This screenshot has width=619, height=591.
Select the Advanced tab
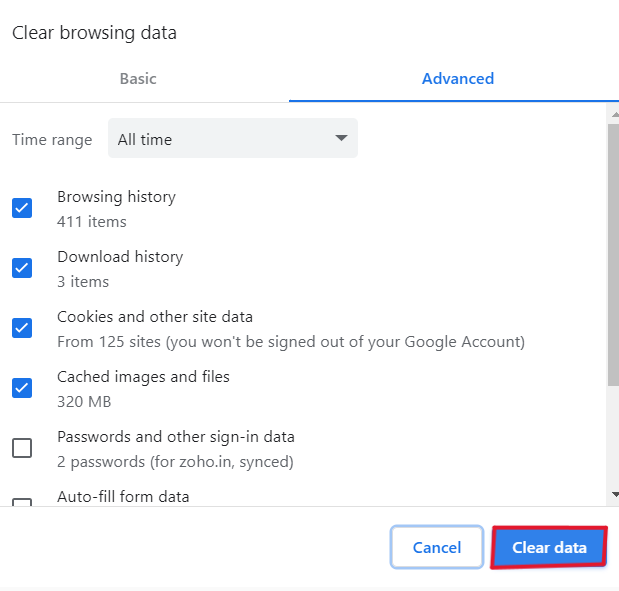coord(457,78)
